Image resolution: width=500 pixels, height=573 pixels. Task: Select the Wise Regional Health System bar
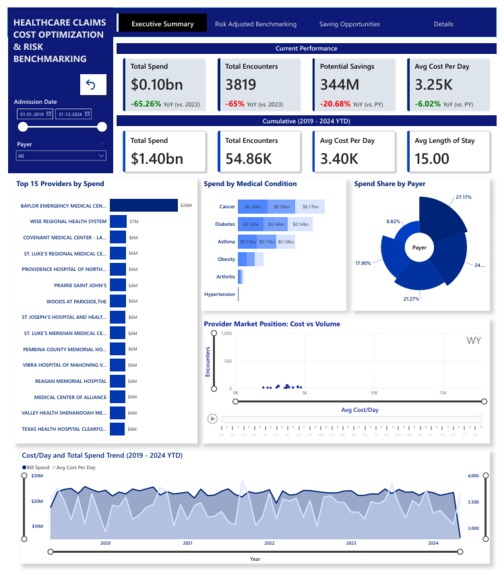[118, 221]
